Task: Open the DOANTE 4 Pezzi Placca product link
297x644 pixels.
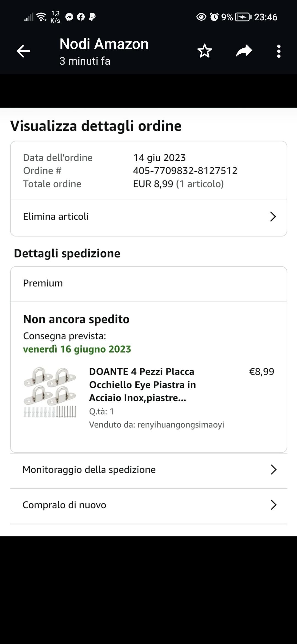Action: click(142, 385)
